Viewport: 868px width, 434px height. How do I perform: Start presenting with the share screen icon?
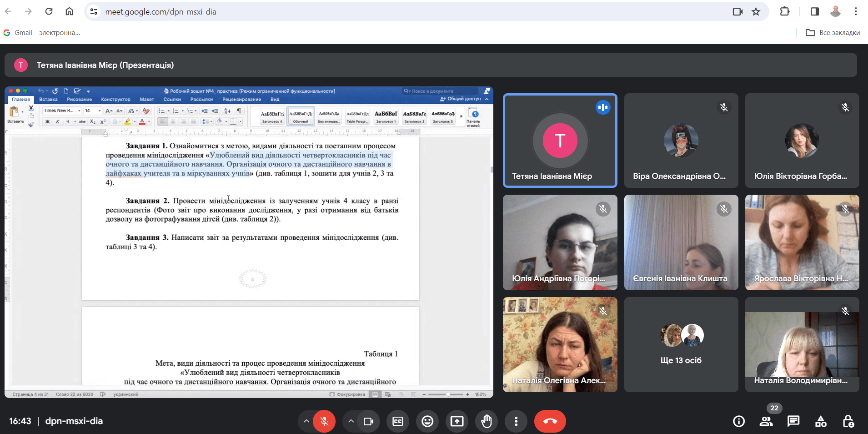click(x=457, y=421)
